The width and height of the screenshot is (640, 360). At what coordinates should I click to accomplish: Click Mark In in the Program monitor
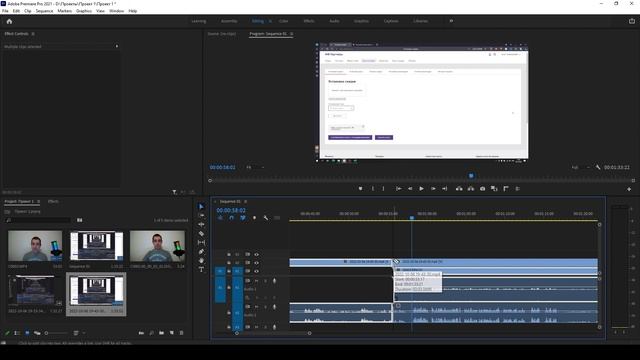coord(373,189)
